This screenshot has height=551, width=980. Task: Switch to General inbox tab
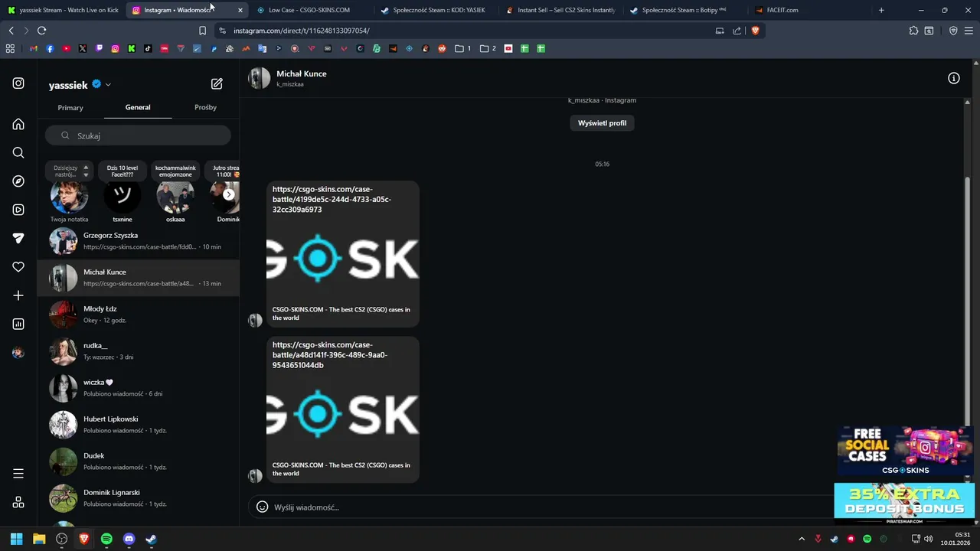138,107
